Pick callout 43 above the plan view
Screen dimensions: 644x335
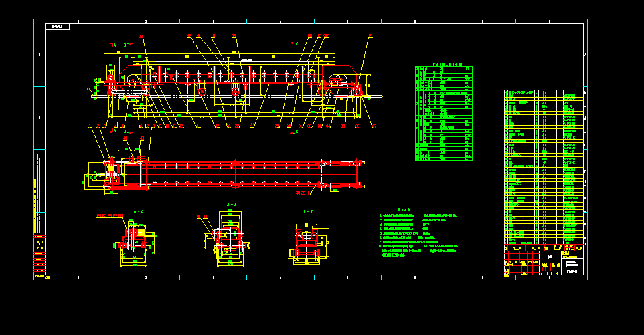pyautogui.click(x=142, y=138)
